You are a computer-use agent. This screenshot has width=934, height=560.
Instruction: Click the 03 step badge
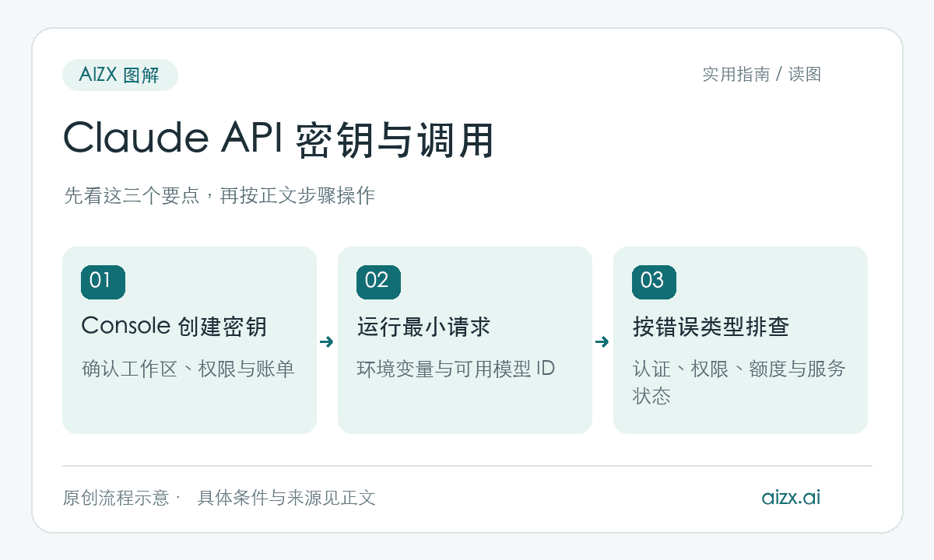point(654,282)
